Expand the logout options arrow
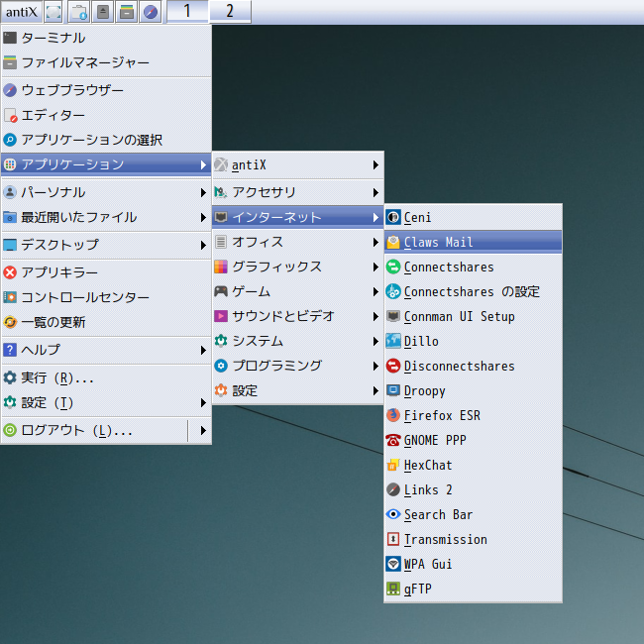 (x=203, y=430)
